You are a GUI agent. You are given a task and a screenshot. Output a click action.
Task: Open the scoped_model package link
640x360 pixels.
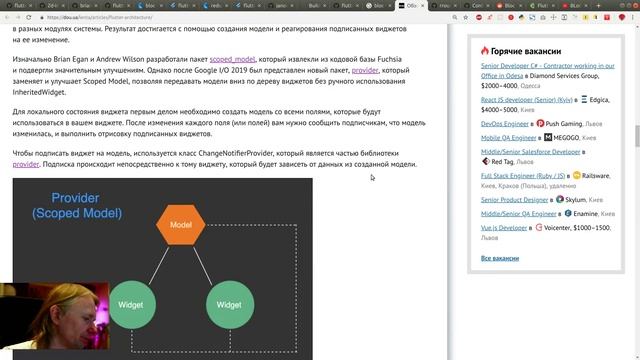[x=232, y=59]
